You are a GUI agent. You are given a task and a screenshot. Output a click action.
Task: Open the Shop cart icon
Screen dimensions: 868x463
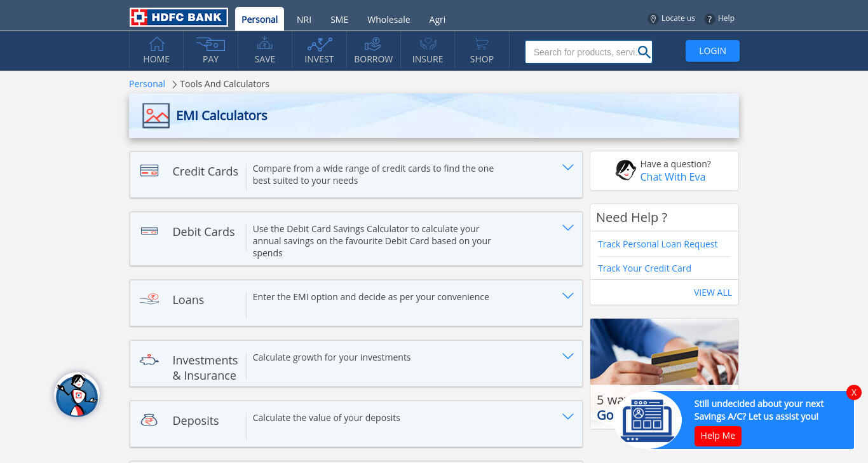pyautogui.click(x=482, y=44)
